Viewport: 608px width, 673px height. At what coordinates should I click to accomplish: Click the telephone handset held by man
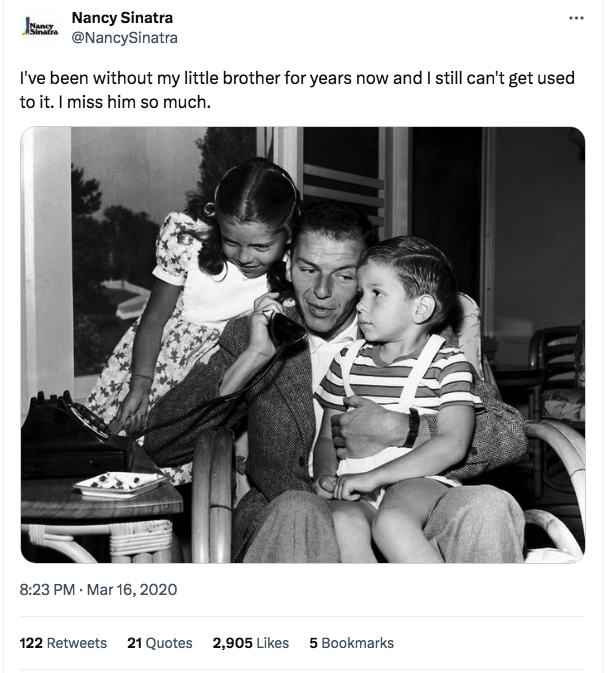pos(283,328)
